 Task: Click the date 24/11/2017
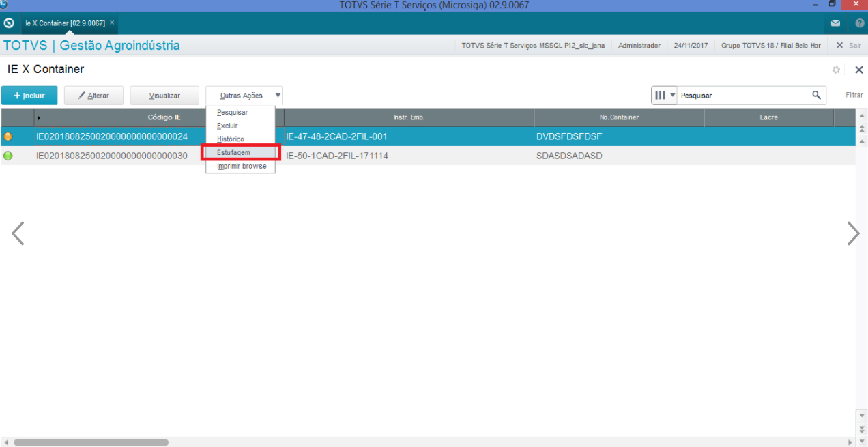[x=691, y=46]
